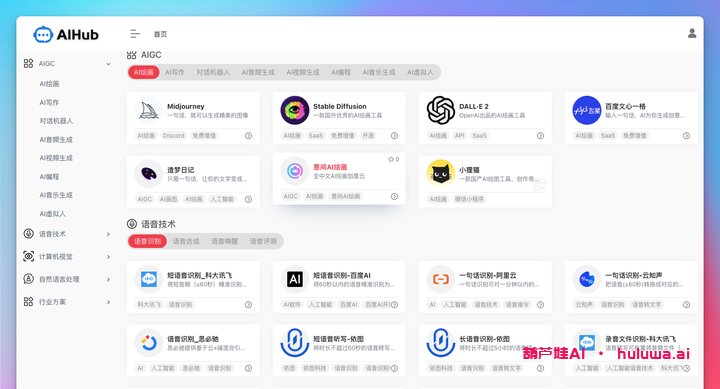Click the 造梦日记 palette logo

(x=149, y=174)
